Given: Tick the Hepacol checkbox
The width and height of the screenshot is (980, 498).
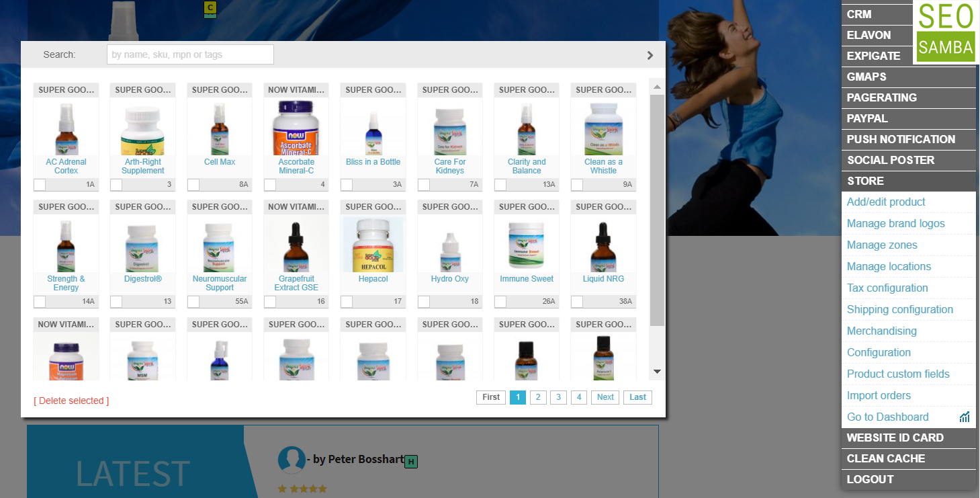Looking at the screenshot, I should [x=347, y=302].
